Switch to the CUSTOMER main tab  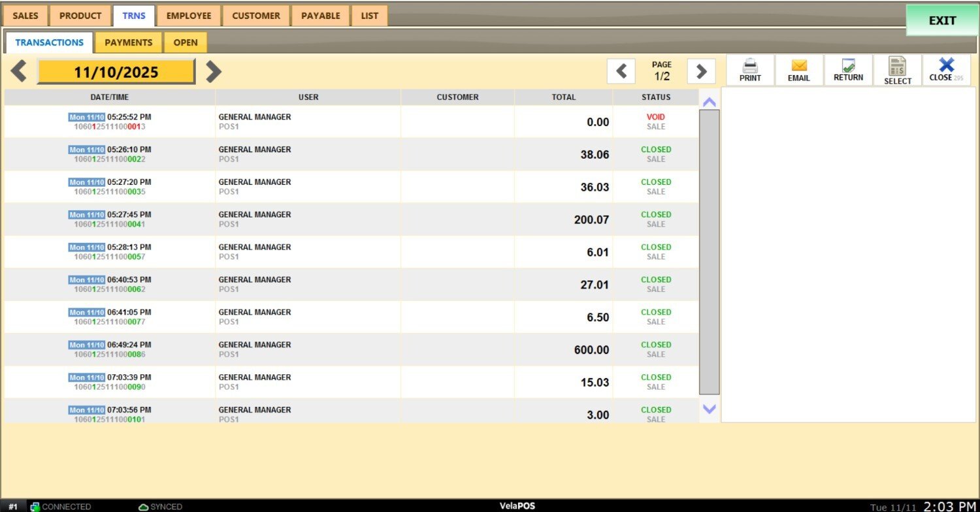(256, 16)
